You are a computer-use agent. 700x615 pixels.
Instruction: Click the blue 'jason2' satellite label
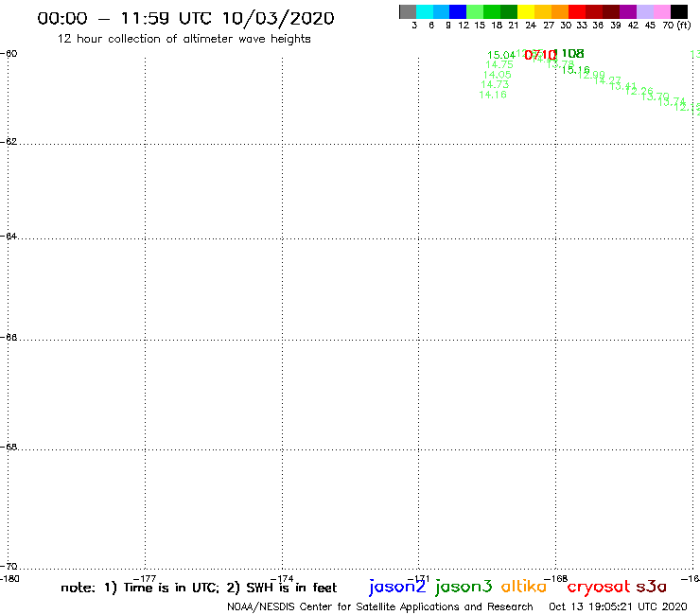click(397, 587)
